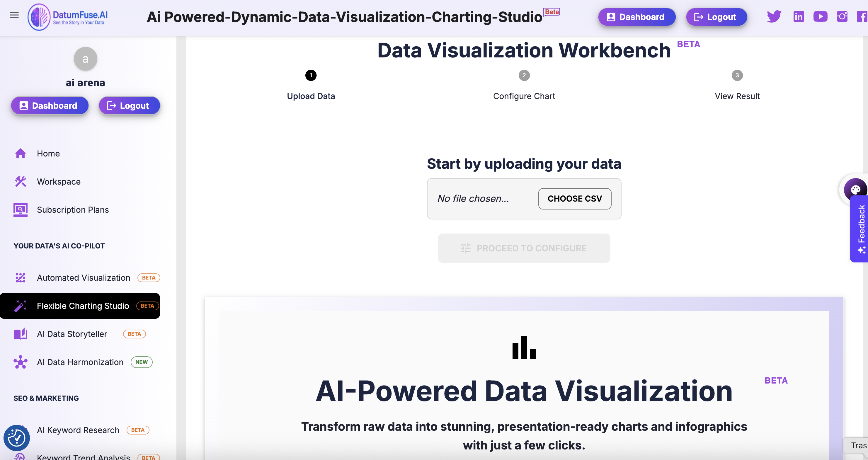Open the Twitter social icon

pos(774,16)
